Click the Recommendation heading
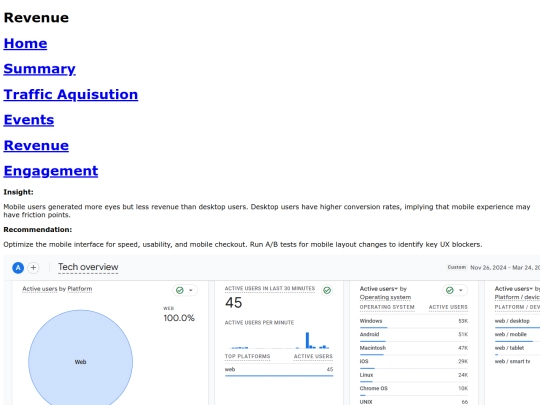Screen dimensions: 540x405 38,230
